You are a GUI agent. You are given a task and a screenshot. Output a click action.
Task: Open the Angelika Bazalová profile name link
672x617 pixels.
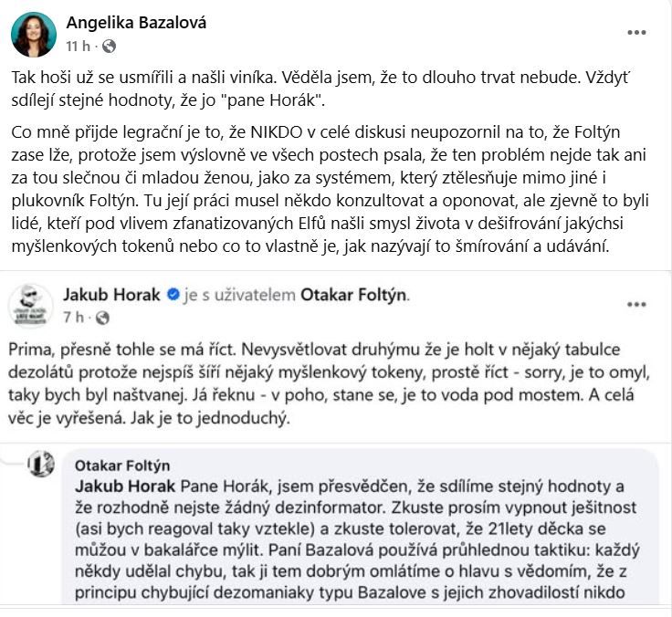click(136, 23)
